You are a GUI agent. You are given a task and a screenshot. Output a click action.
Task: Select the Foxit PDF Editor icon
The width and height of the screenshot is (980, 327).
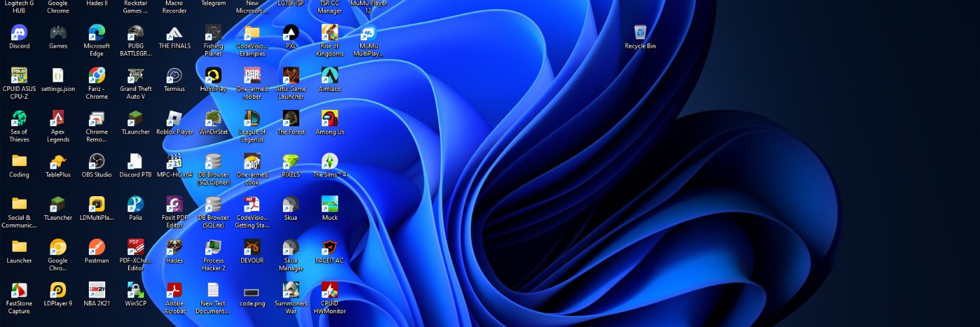pyautogui.click(x=174, y=204)
